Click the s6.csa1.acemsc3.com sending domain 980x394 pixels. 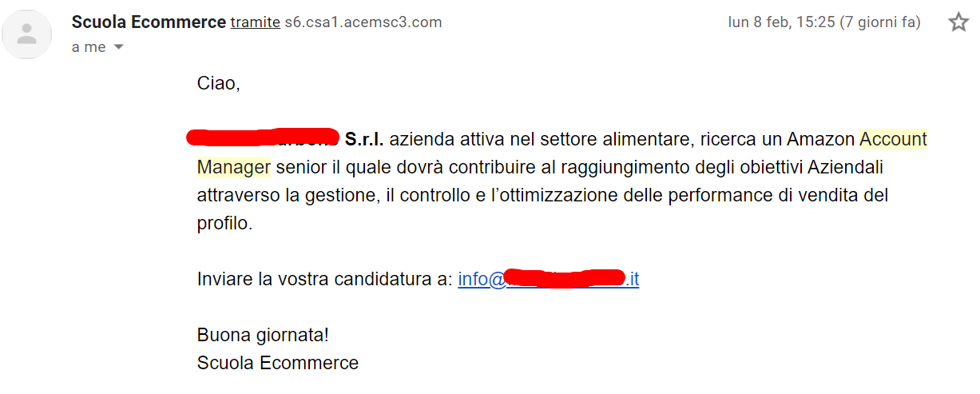click(363, 22)
